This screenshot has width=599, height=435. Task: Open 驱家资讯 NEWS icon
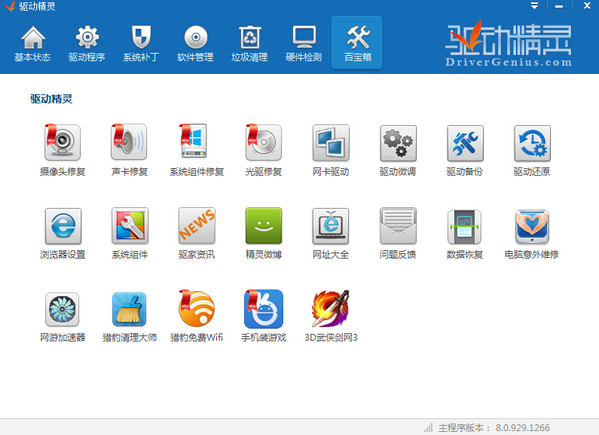pyautogui.click(x=197, y=226)
